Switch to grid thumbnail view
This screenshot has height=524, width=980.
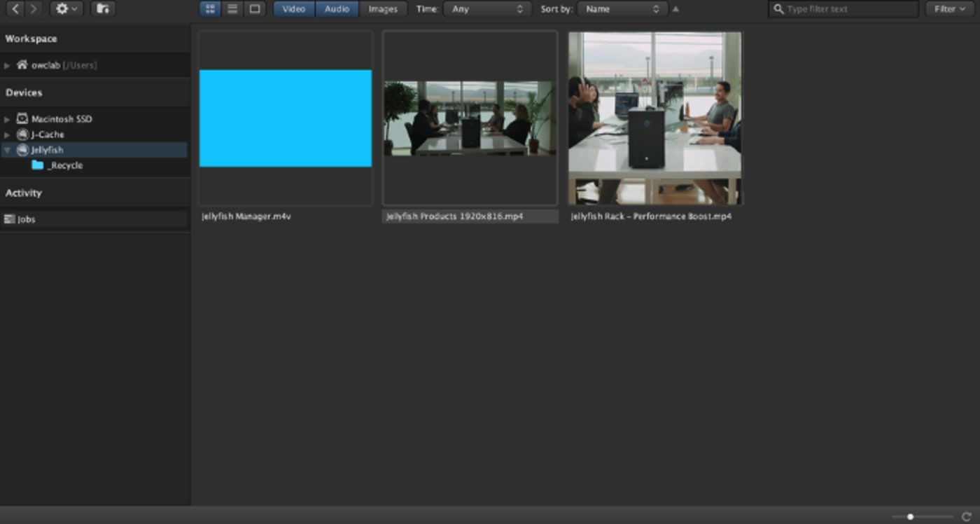[210, 9]
